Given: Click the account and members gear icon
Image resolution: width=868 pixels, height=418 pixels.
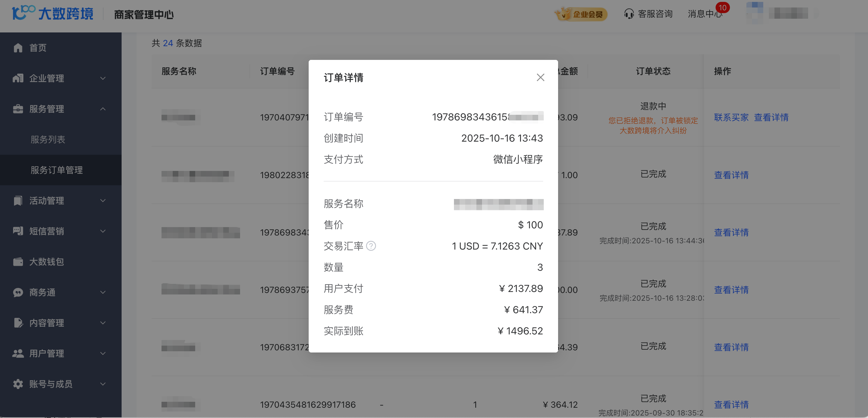Looking at the screenshot, I should click(18, 384).
